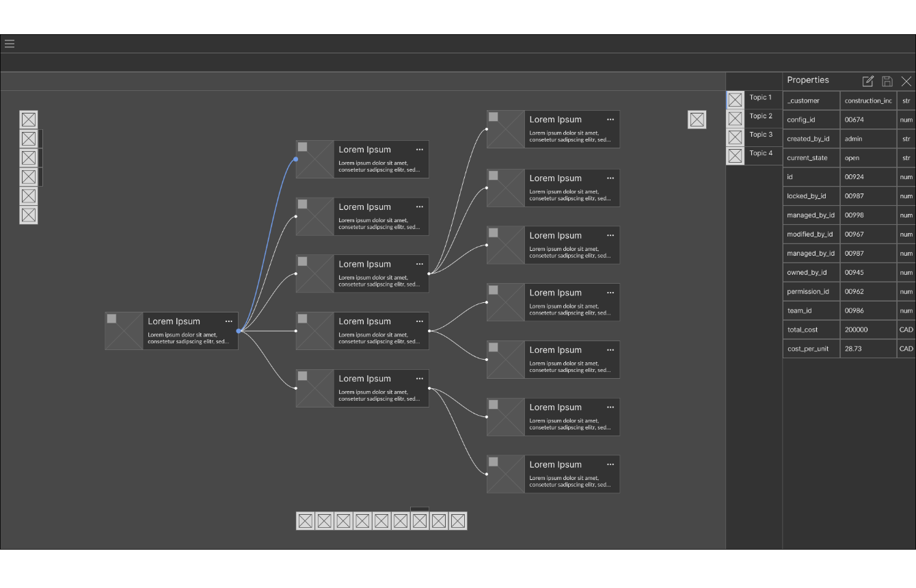Screen dimensions: 916x588
Task: Select the bottom icon in the left vertical toolbar
Action: pyautogui.click(x=29, y=215)
